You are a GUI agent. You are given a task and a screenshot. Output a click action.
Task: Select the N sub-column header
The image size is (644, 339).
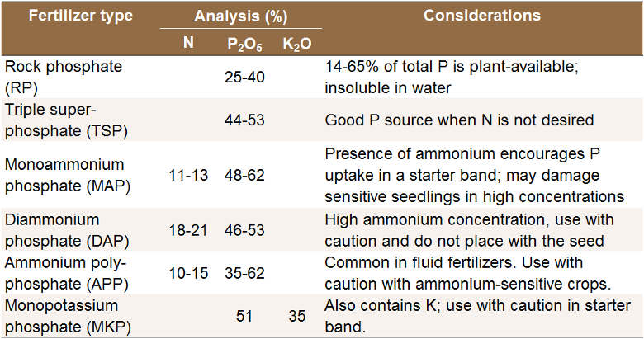click(x=188, y=42)
